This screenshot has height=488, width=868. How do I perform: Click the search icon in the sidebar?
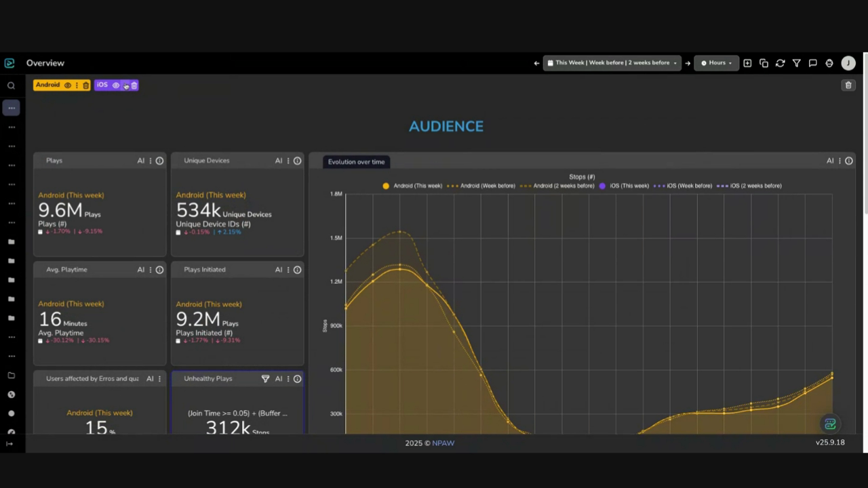tap(11, 86)
